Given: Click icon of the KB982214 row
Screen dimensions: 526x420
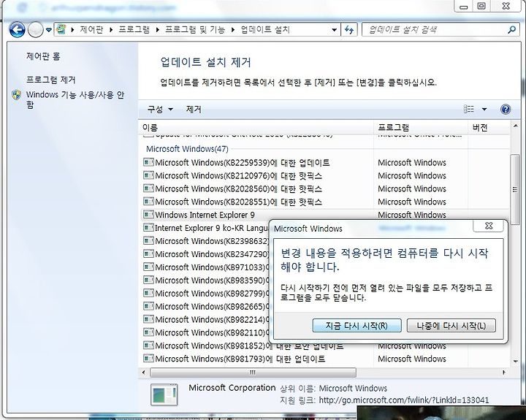Looking at the screenshot, I should coord(148,319).
